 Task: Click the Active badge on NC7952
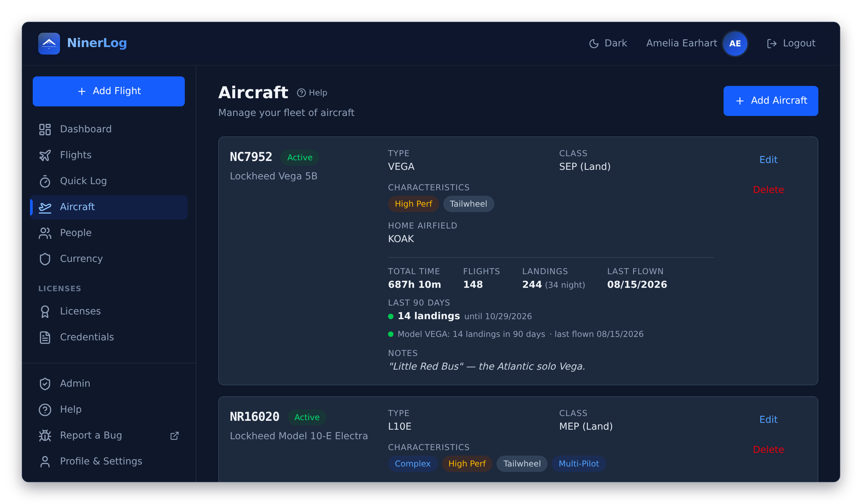(300, 158)
